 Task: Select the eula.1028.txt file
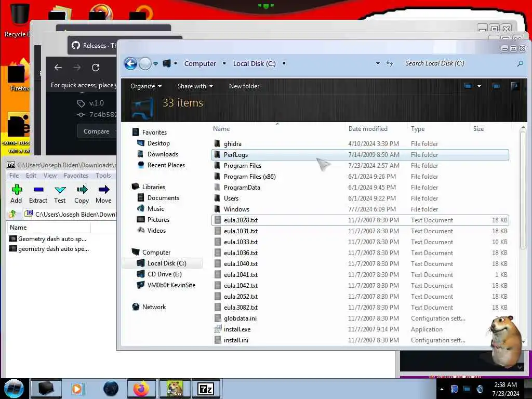(360, 220)
